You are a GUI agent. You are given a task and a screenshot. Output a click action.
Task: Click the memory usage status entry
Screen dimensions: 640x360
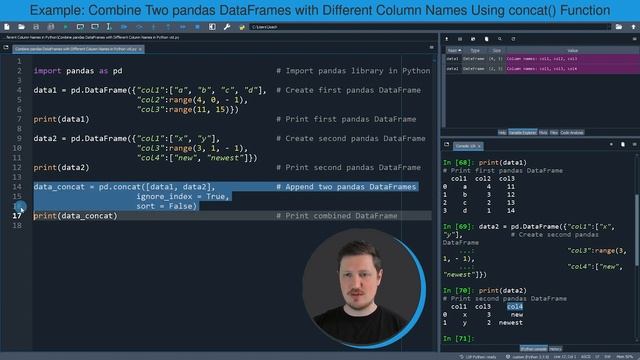[x=624, y=357]
